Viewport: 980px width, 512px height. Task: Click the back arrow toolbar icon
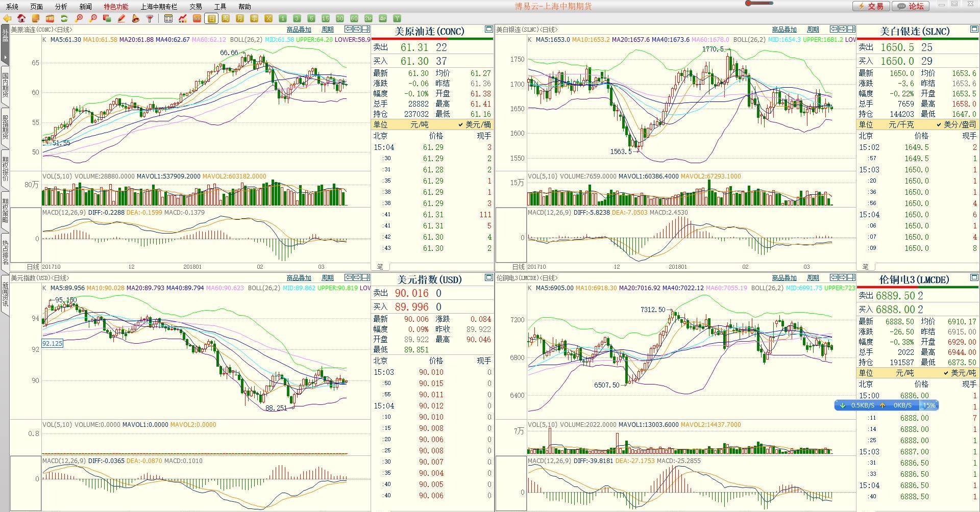(7, 18)
